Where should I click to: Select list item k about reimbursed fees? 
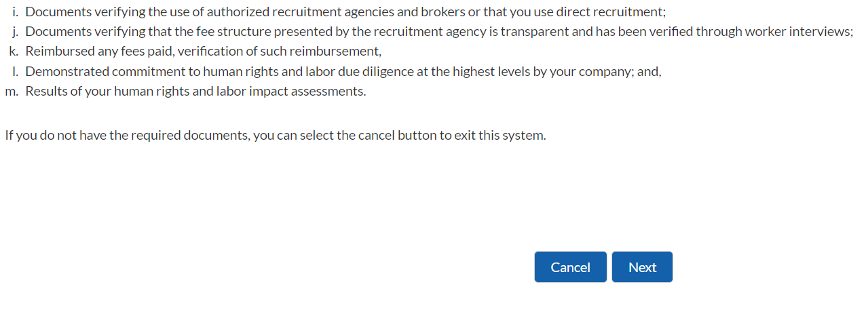coord(204,52)
